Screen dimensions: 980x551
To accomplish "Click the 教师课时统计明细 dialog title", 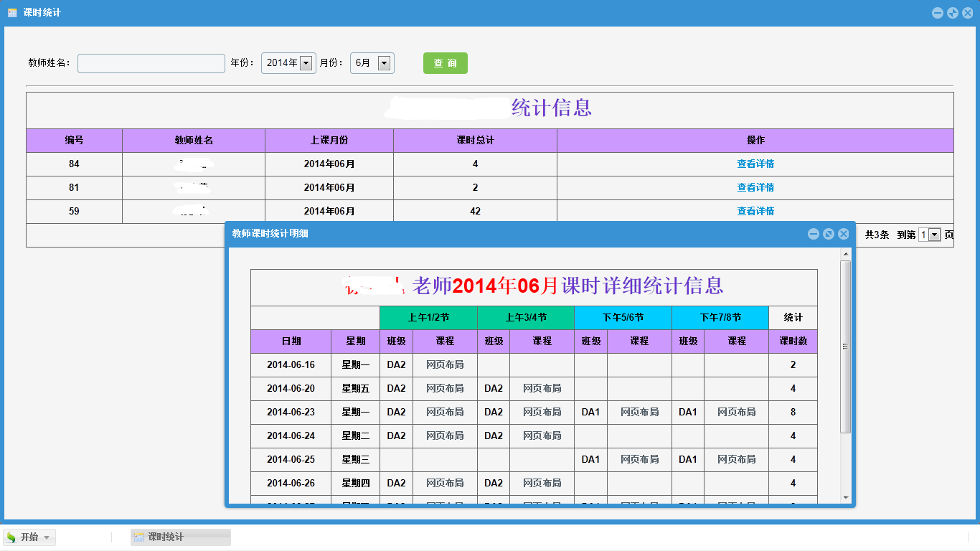I will click(x=270, y=234).
